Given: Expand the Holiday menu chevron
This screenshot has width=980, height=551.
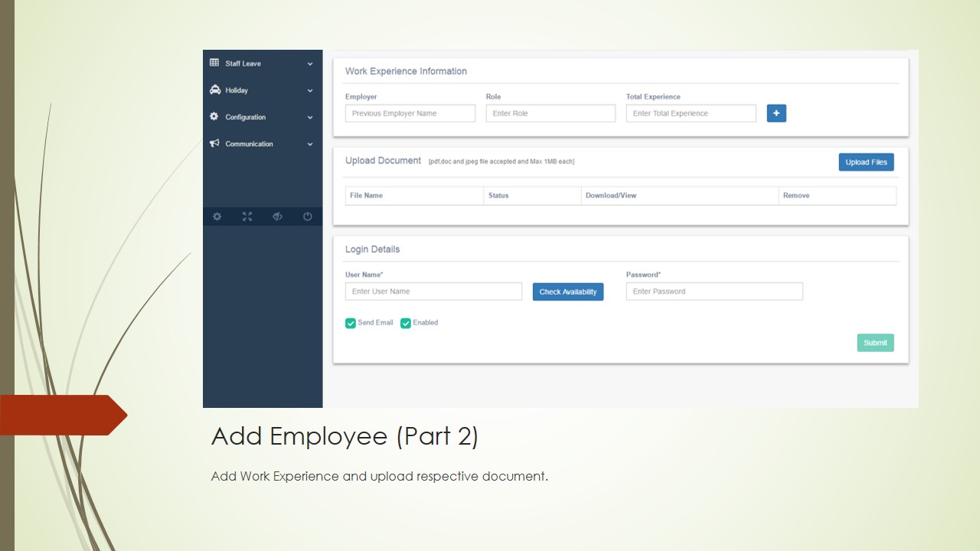Looking at the screenshot, I should click(x=310, y=91).
